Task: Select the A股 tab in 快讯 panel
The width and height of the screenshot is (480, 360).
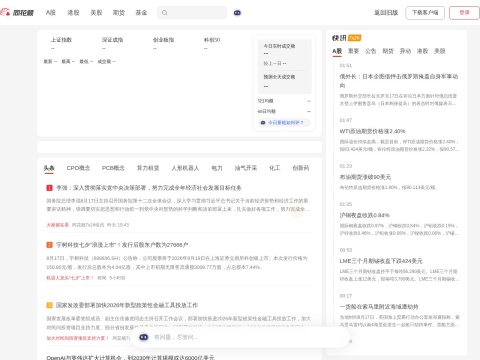Action: 337,51
